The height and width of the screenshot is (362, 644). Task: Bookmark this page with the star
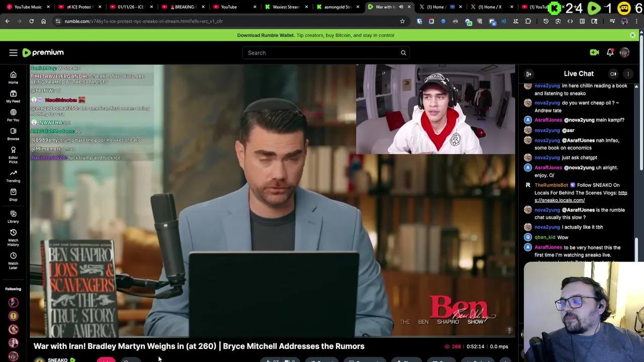(x=402, y=21)
